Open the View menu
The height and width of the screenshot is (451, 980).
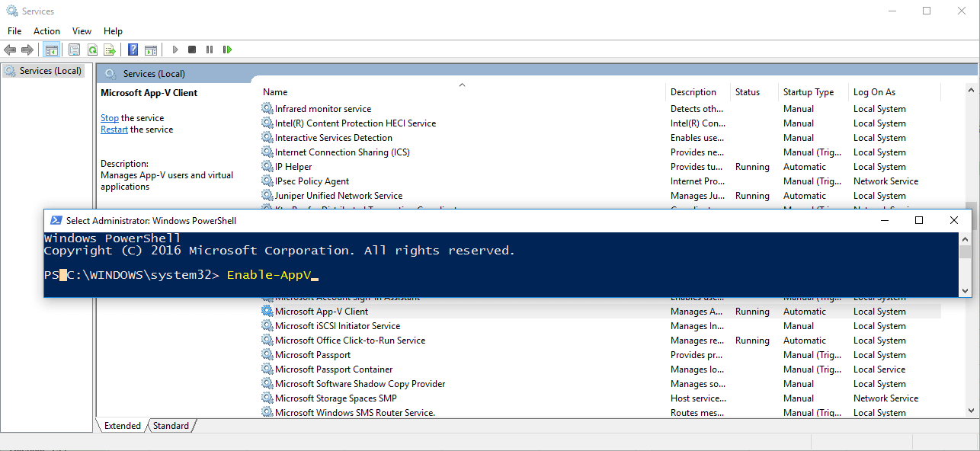tap(81, 30)
